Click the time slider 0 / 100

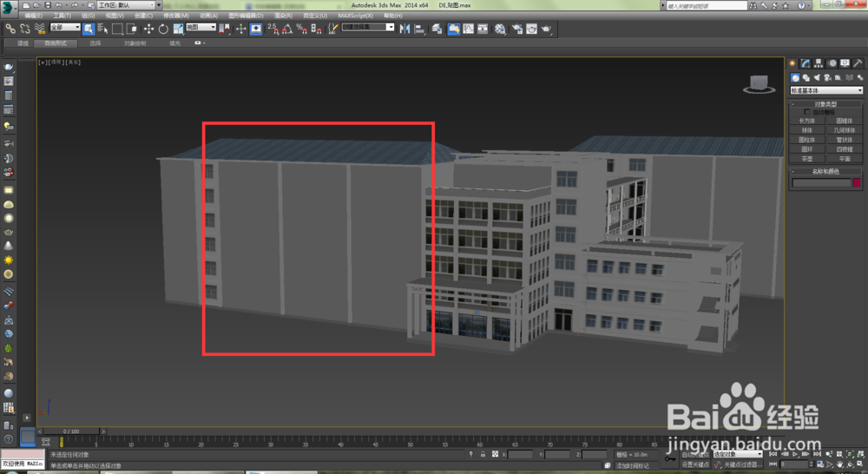(x=71, y=431)
